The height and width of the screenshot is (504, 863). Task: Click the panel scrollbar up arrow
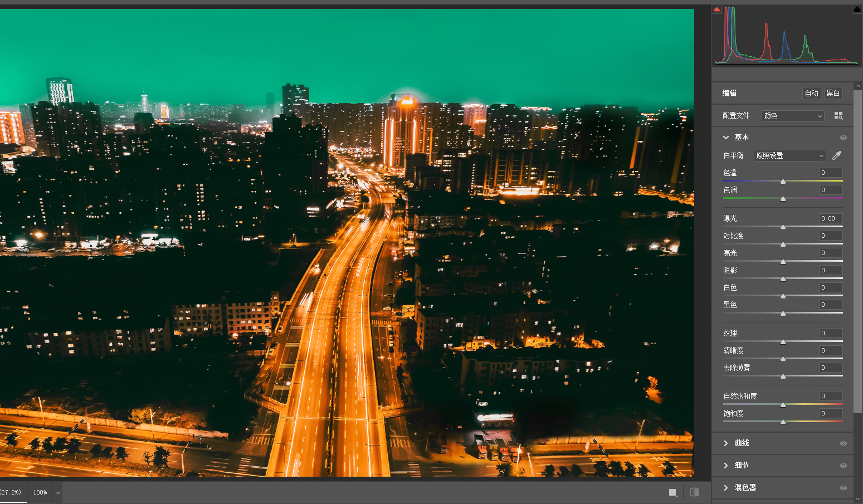(x=857, y=86)
